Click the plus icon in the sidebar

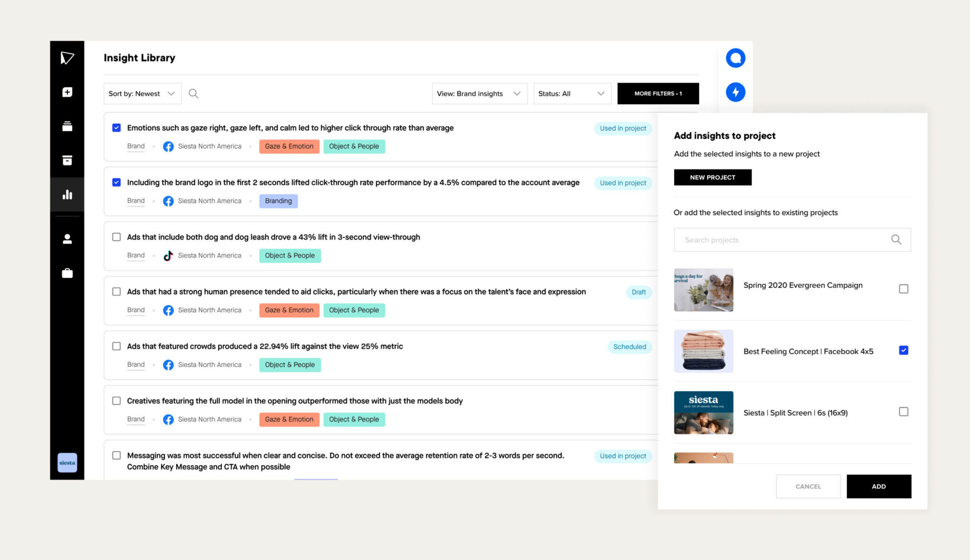click(67, 92)
